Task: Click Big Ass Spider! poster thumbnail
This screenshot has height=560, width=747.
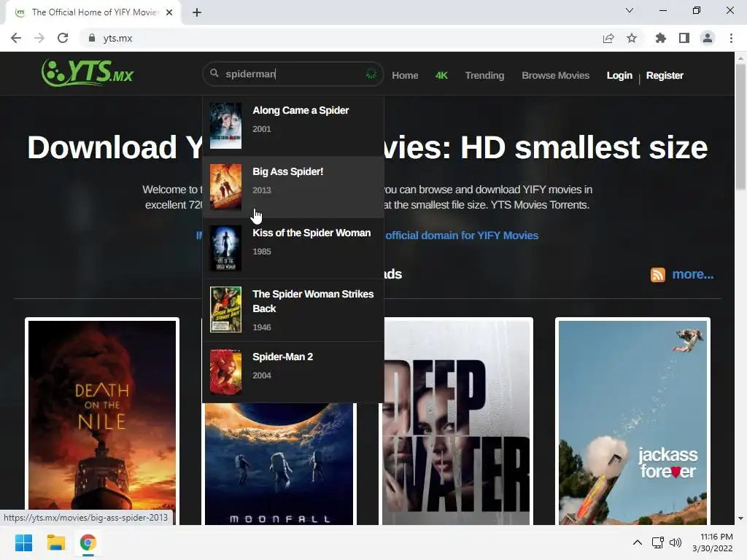Action: click(x=226, y=187)
